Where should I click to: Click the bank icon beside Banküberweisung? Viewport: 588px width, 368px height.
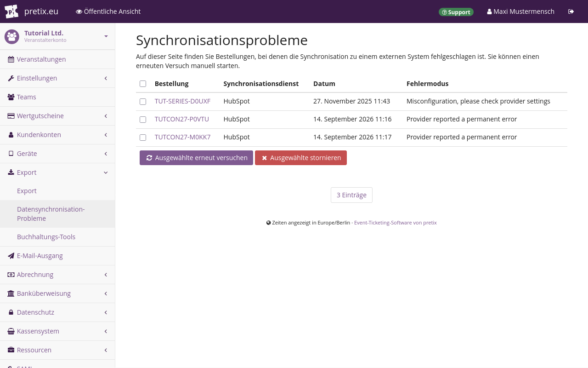coord(11,293)
